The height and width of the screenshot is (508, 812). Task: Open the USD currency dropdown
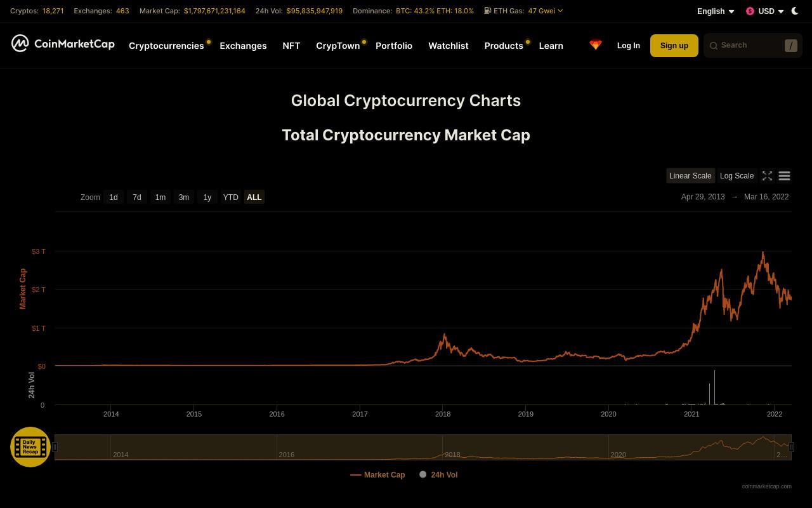coord(764,11)
